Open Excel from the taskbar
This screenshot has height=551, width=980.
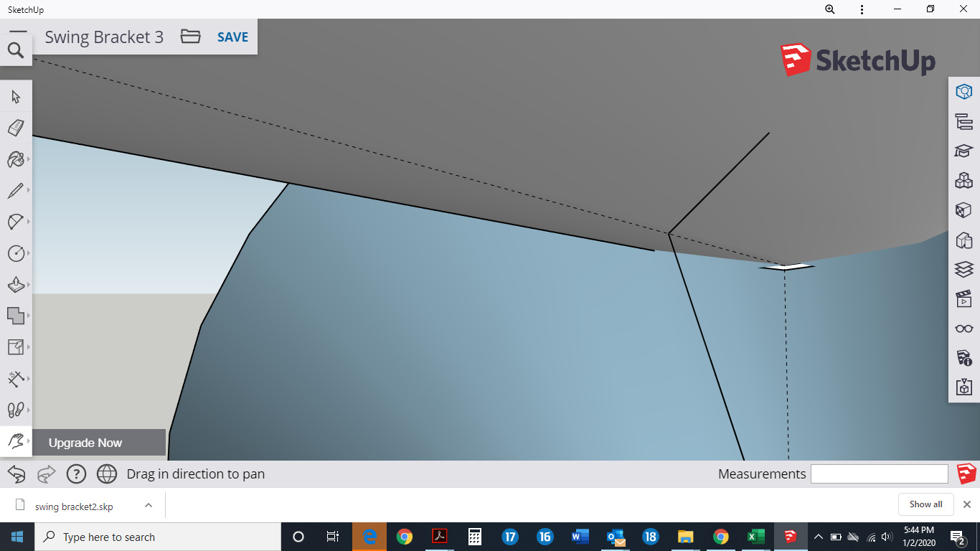[755, 537]
